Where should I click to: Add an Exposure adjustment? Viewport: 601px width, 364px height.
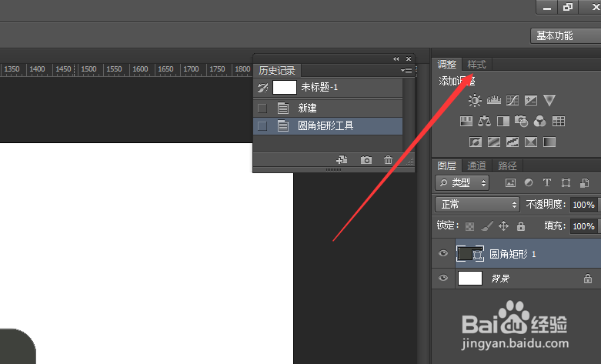point(531,100)
